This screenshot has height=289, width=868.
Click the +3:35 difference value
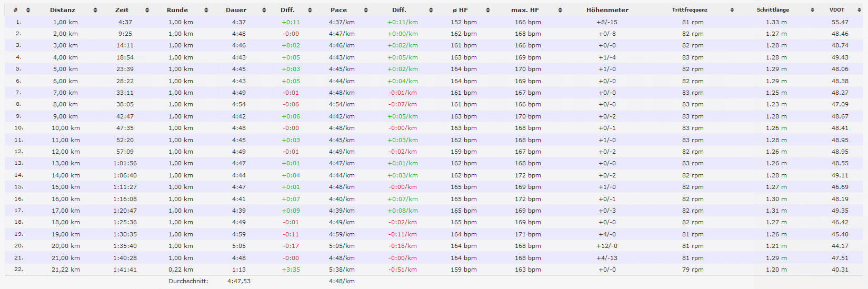coord(291,270)
